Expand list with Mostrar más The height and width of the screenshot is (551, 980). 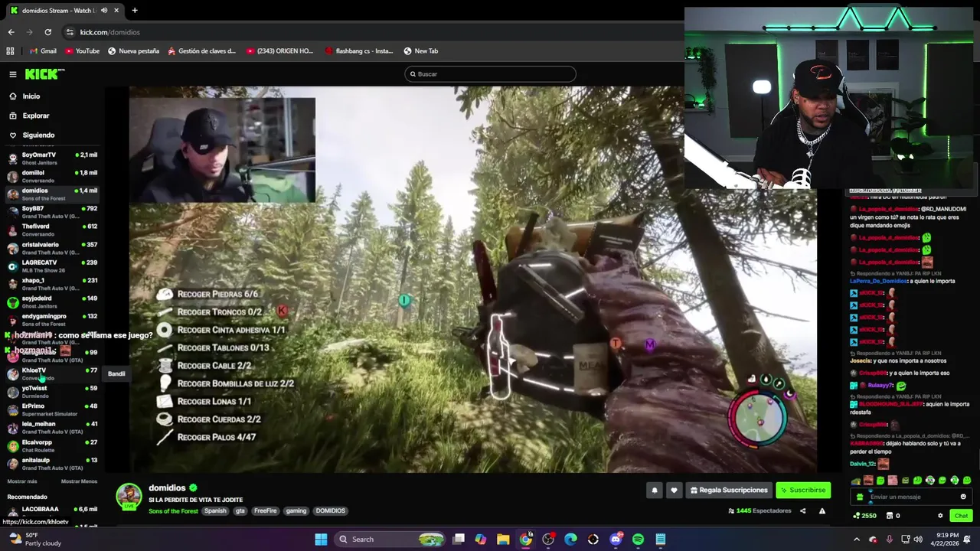click(x=22, y=481)
